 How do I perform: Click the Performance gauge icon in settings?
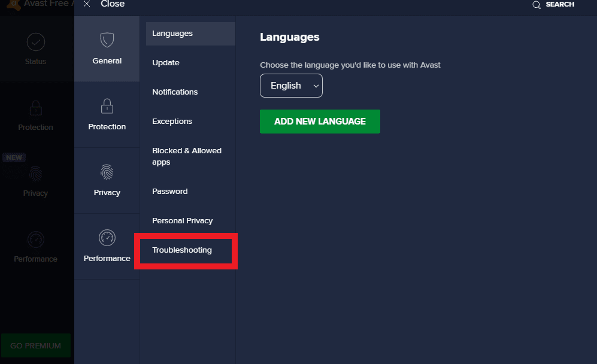click(107, 238)
